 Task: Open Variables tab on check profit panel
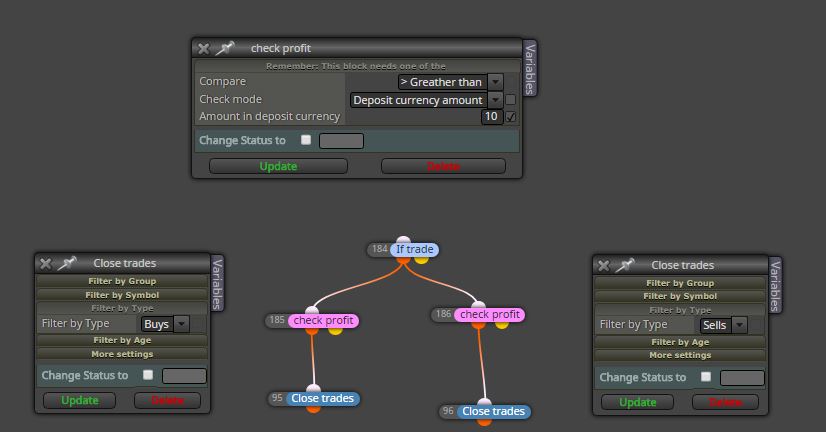530,68
